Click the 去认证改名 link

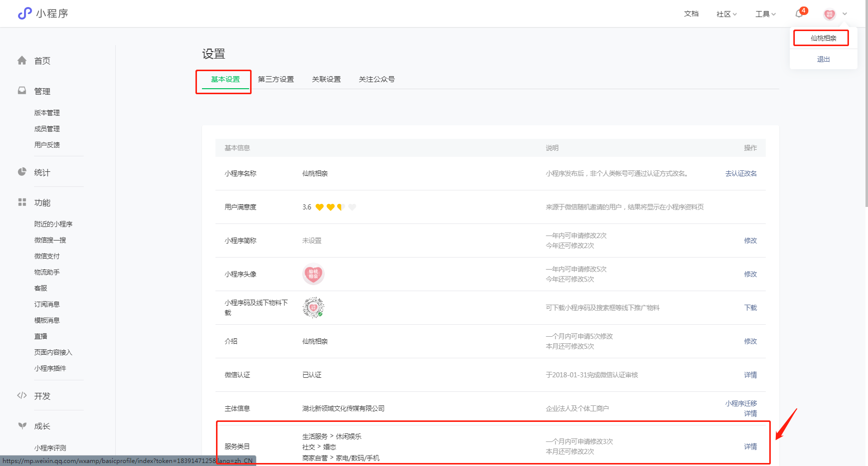click(x=741, y=173)
